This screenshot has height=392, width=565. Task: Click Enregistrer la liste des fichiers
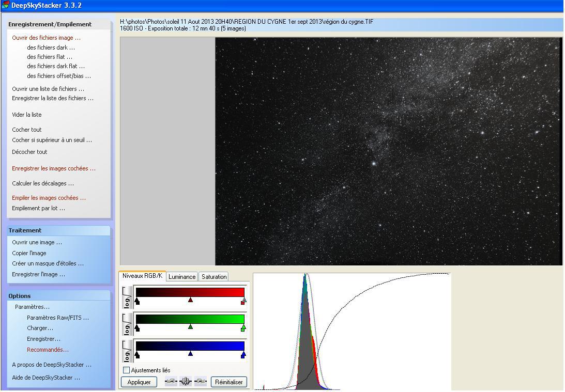53,98
